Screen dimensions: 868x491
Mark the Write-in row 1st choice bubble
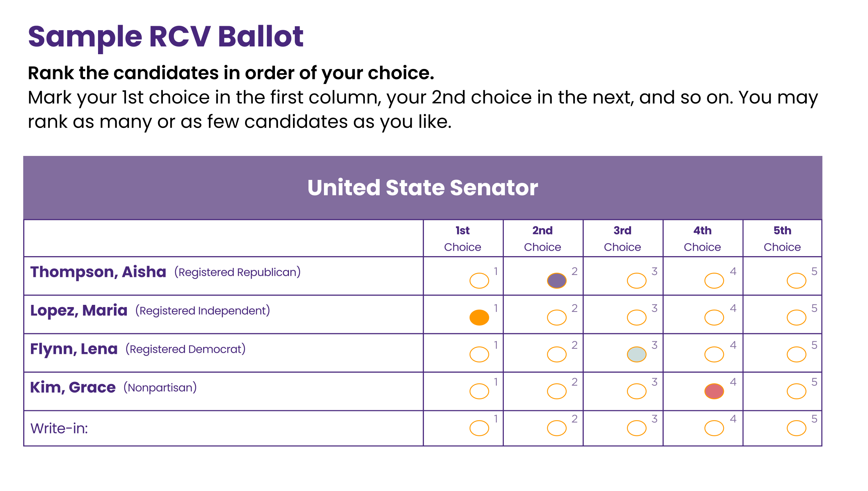point(479,428)
